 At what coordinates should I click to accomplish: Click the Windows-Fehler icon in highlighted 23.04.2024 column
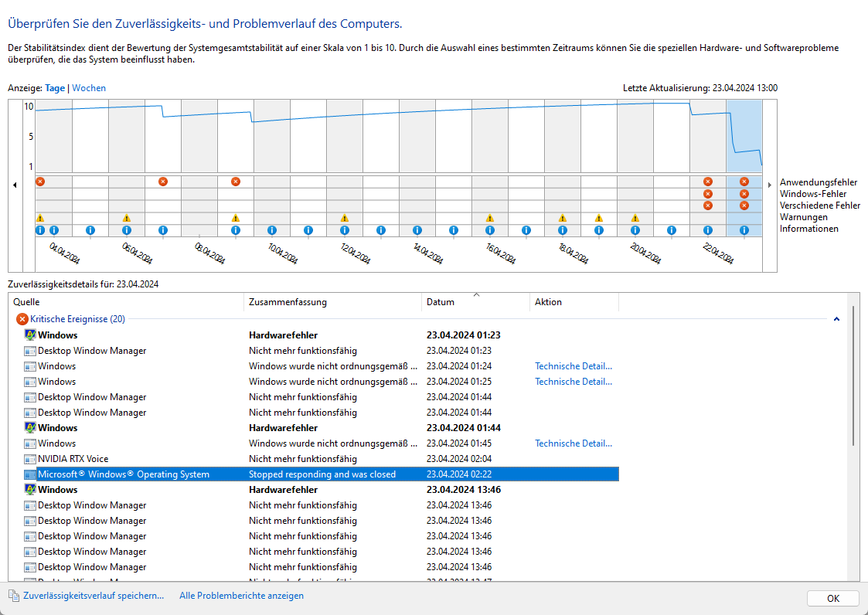(x=744, y=194)
